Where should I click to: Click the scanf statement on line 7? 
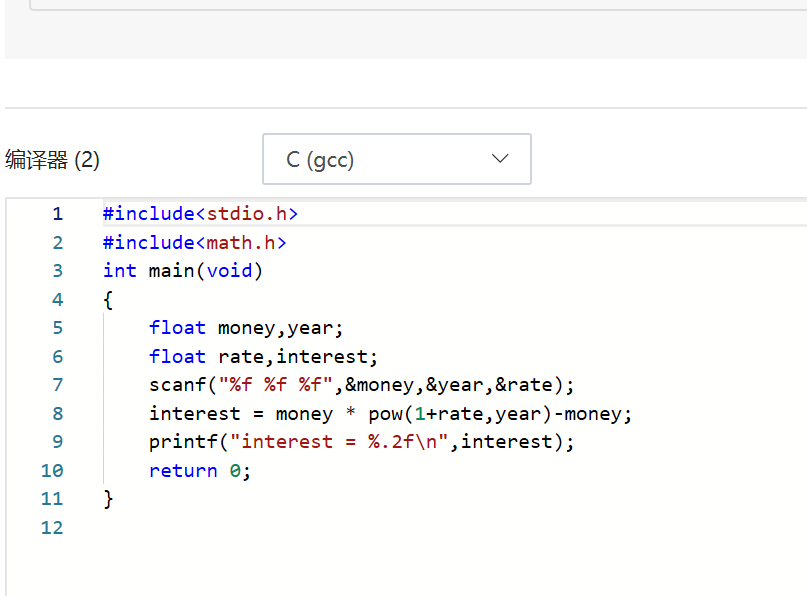pos(361,385)
